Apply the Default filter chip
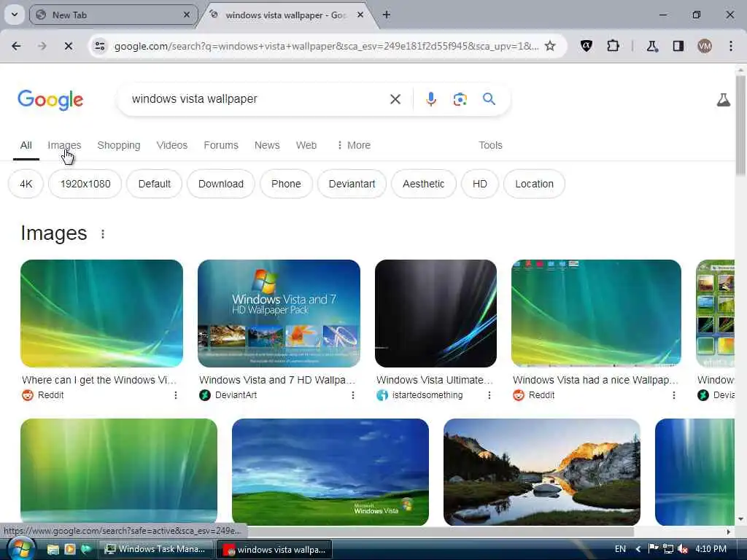Image resolution: width=747 pixels, height=560 pixels. [155, 184]
